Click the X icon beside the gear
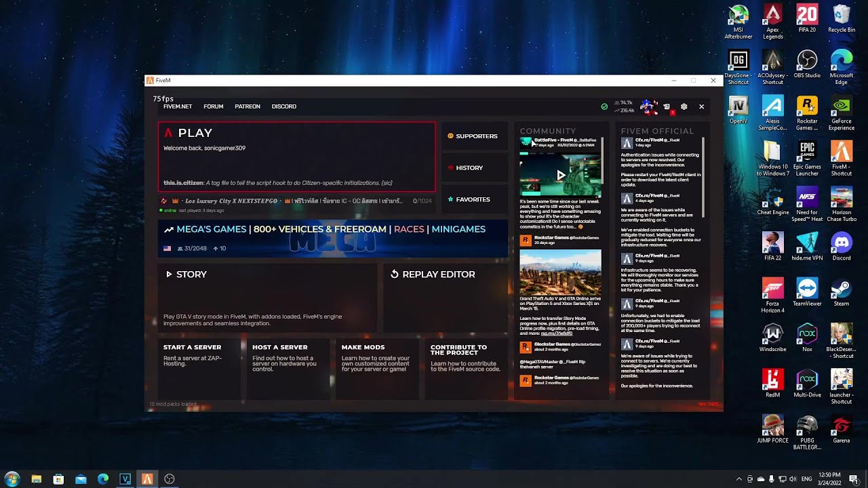Screen dimensions: 868x488 (701, 106)
